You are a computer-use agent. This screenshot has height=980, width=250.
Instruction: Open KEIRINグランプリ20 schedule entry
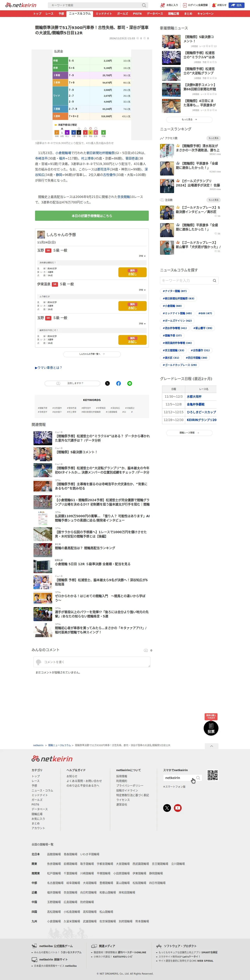pyautogui.click(x=201, y=420)
